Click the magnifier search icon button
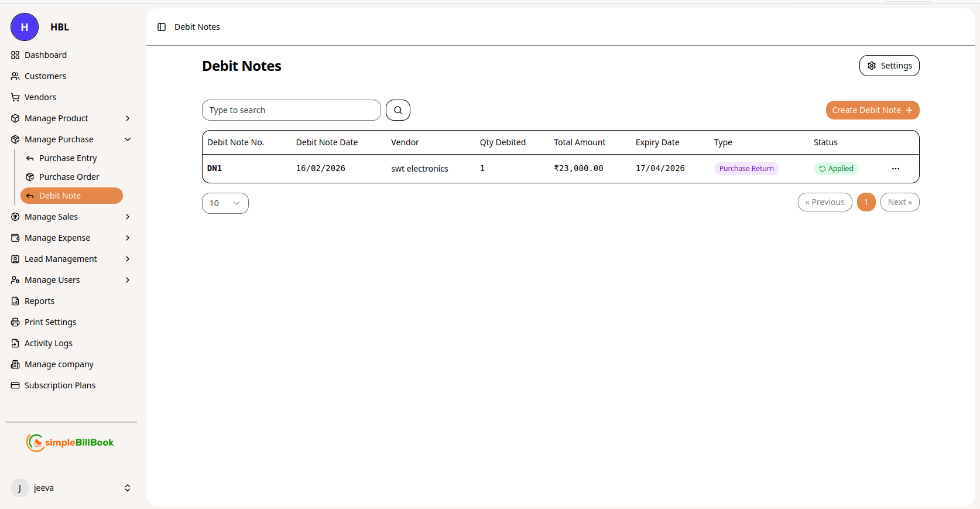The image size is (980, 509). [398, 110]
